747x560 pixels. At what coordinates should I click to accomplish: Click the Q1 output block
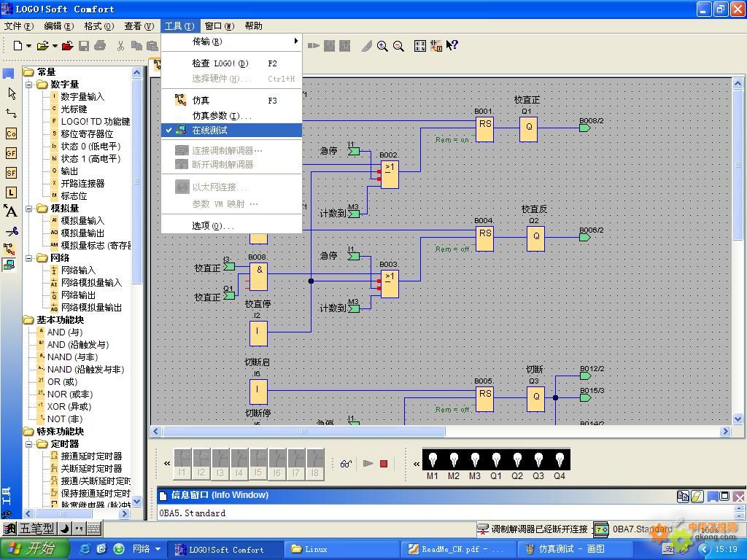coord(529,129)
